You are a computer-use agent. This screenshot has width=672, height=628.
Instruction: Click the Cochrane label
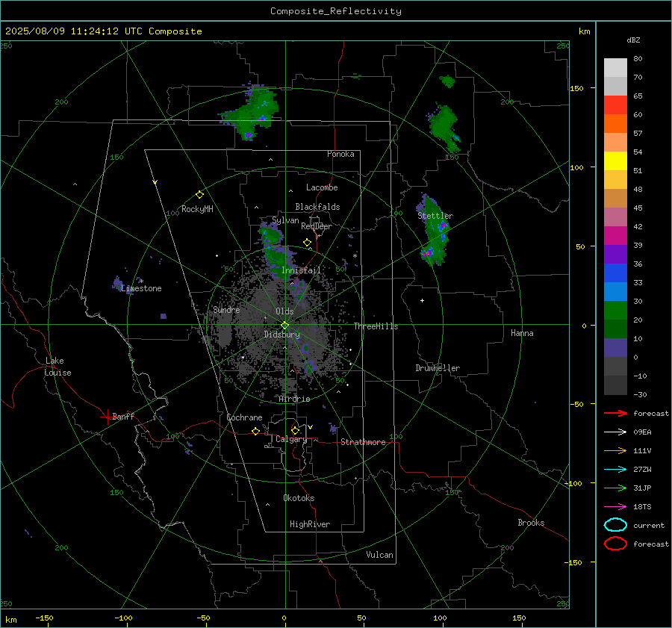[244, 417]
